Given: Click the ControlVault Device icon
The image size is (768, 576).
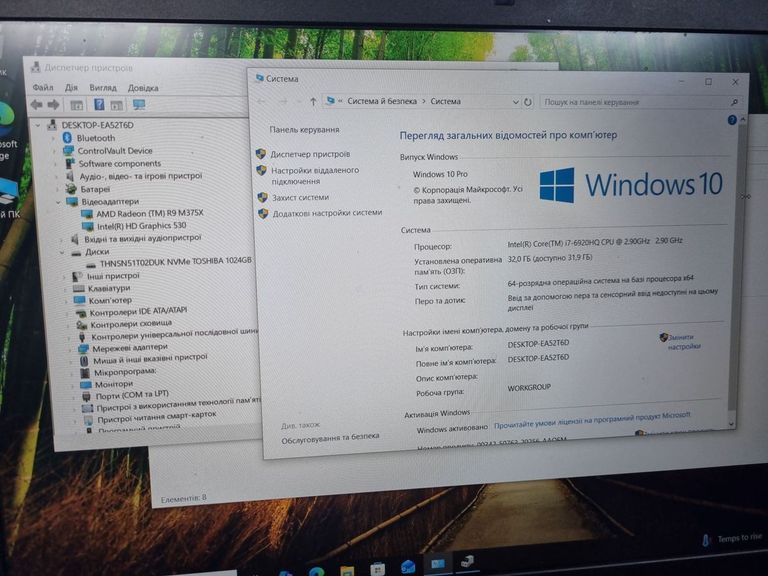Looking at the screenshot, I should click(x=69, y=151).
